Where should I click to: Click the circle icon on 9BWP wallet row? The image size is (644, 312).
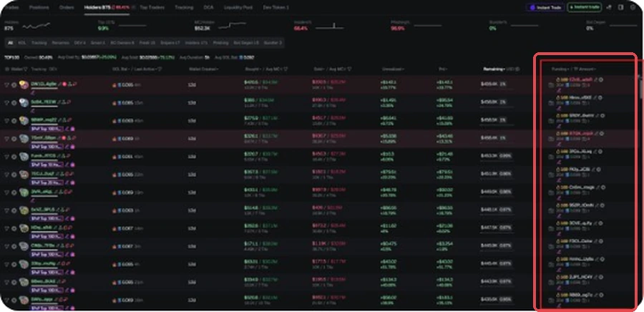14,121
